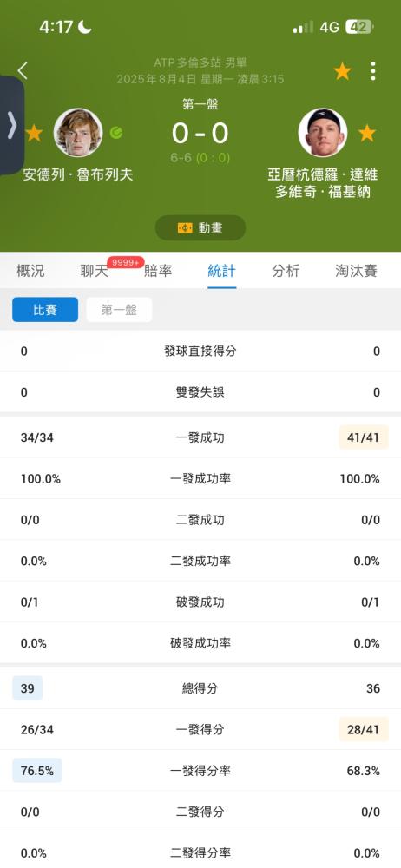
Task: Tap the back arrow icon
Action: [23, 71]
